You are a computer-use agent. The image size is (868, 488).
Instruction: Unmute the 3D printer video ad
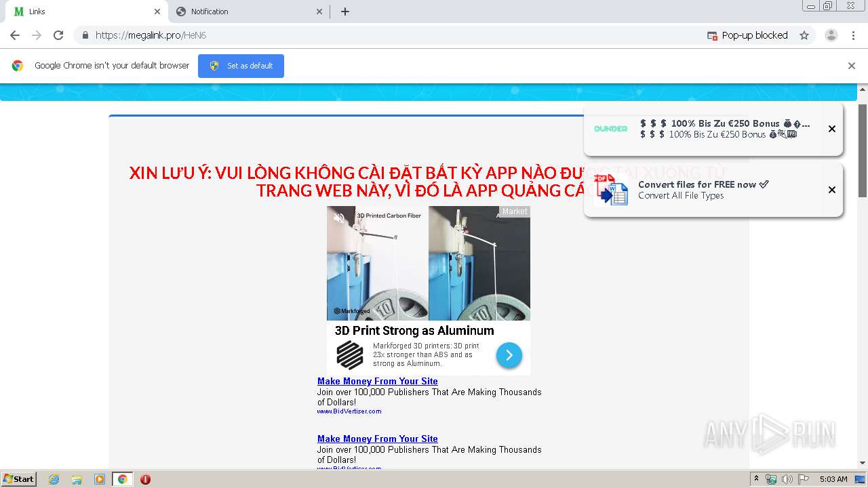[x=339, y=218]
